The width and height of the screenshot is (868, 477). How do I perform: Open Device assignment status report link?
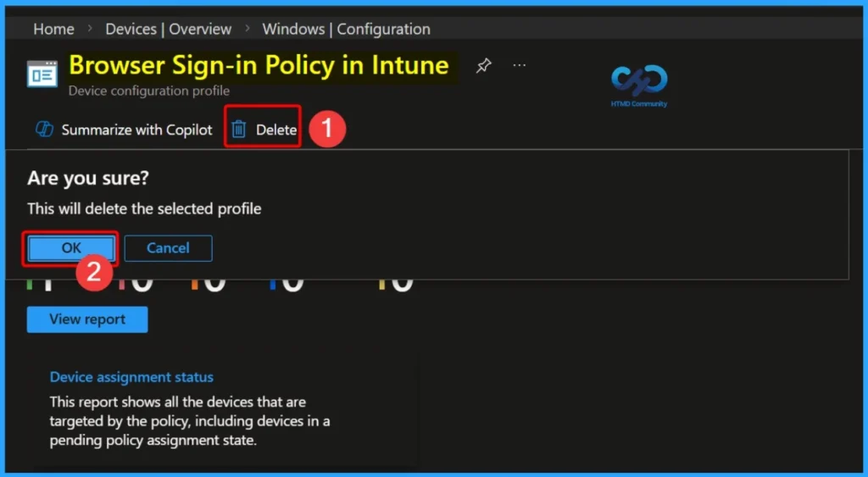coord(131,377)
